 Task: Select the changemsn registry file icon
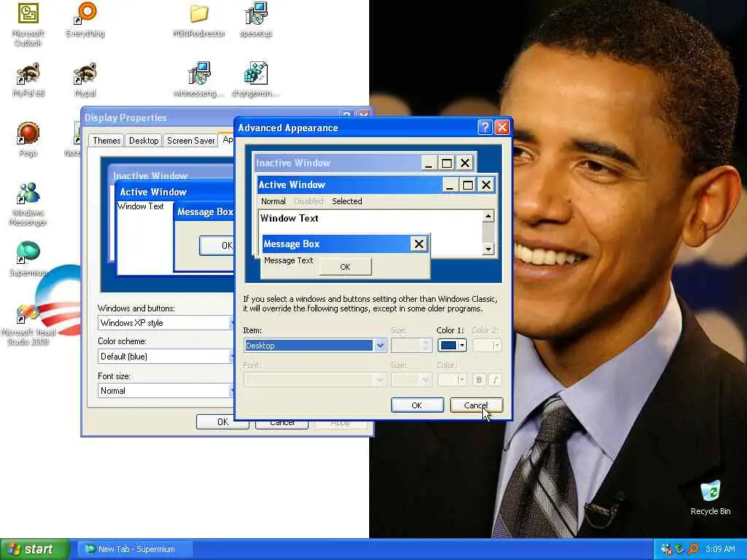[256, 80]
